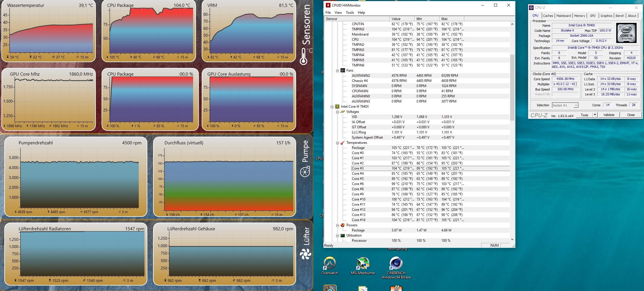Viewport: 644px width, 291px height.
Task: Switch to the SPD tab in CPU-Z
Action: tap(593, 16)
